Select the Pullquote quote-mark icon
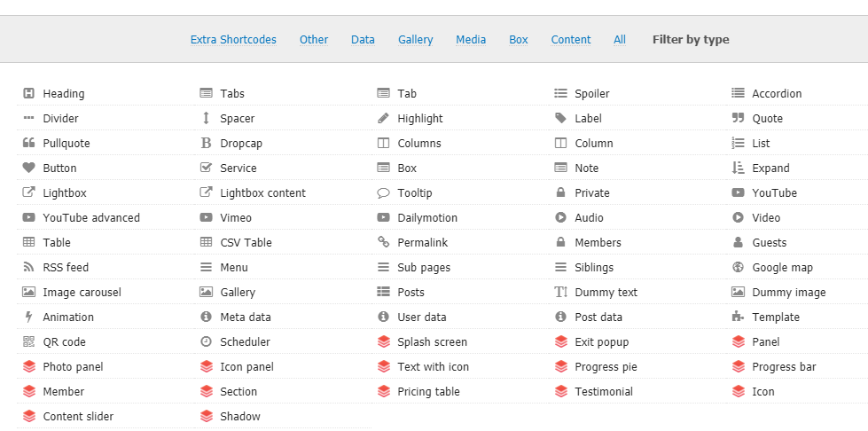 (28, 143)
